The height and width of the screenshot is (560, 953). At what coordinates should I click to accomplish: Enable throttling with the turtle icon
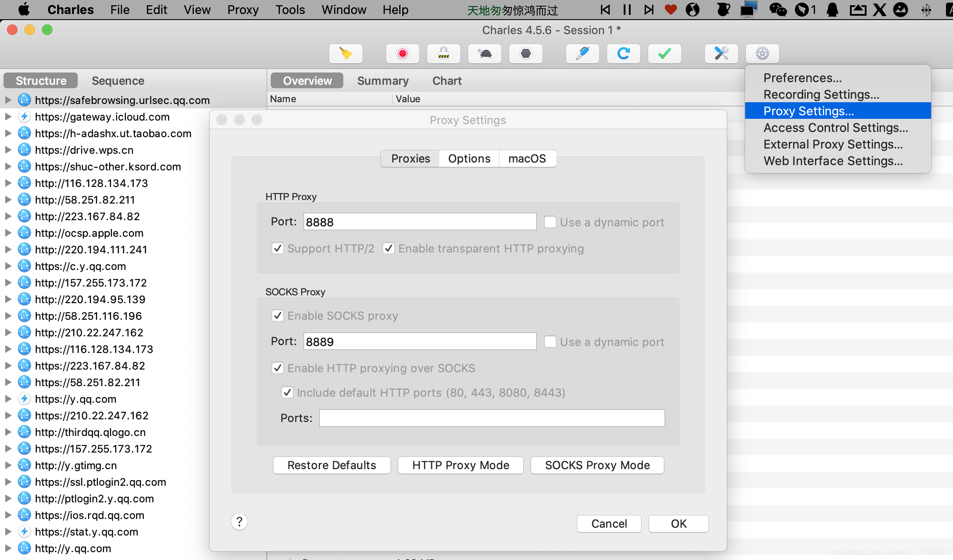484,54
